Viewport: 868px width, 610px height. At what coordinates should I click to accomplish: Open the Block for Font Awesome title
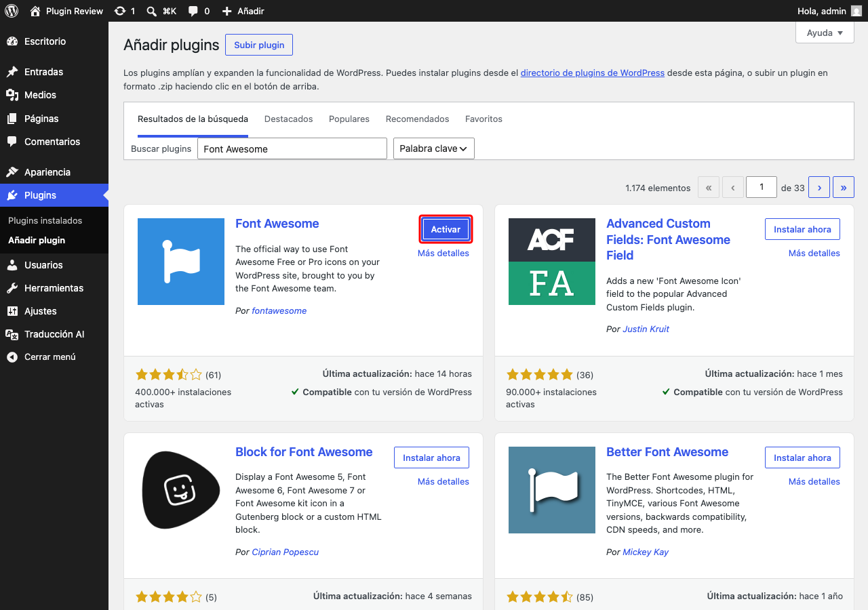point(304,452)
